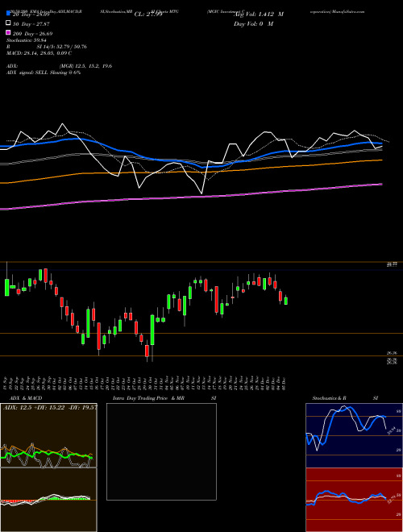Image resolution: width=403 pixels, height=532 pixels.
Task: Click the white 50 Day EMA legend swatch
Action: coord(9,23)
